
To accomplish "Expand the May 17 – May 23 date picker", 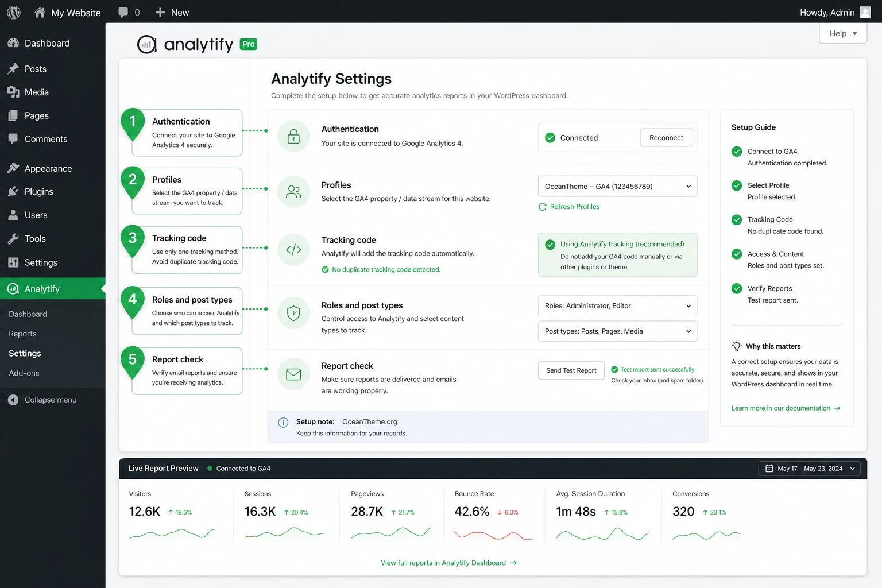I will coord(810,469).
